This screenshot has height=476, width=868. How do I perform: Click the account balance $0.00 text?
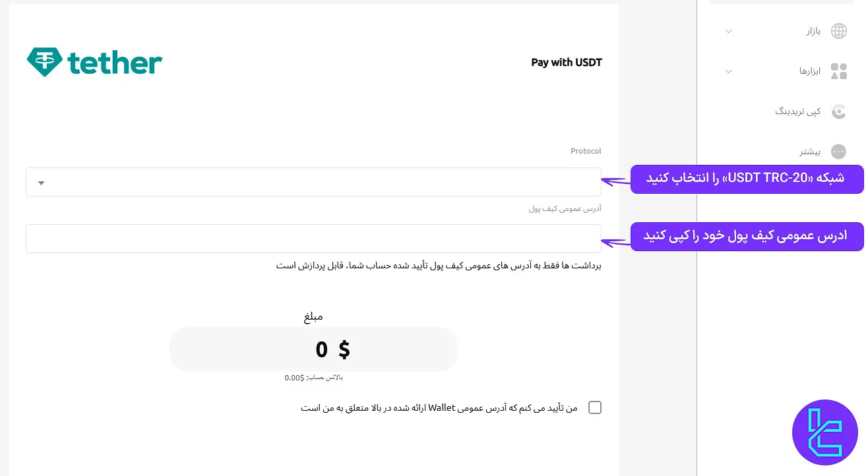point(313,377)
